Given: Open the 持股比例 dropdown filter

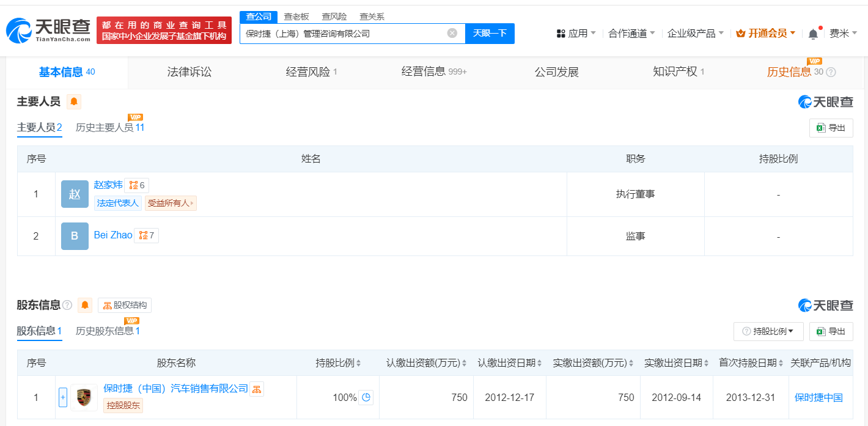Looking at the screenshot, I should click(x=768, y=331).
